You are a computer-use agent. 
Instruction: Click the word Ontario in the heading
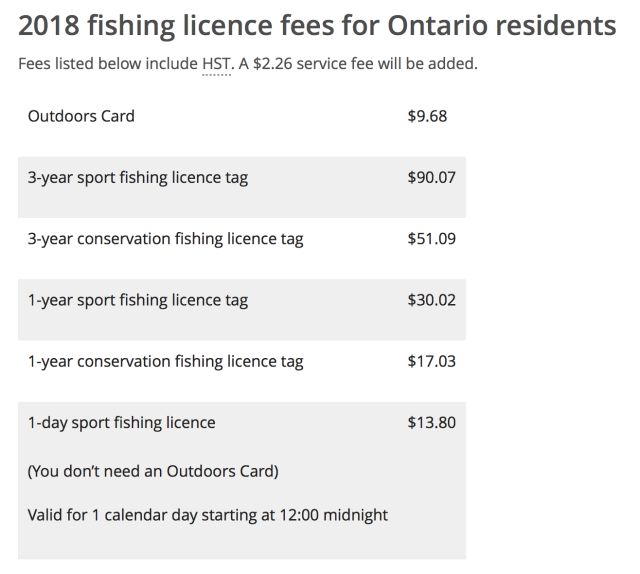click(x=438, y=26)
